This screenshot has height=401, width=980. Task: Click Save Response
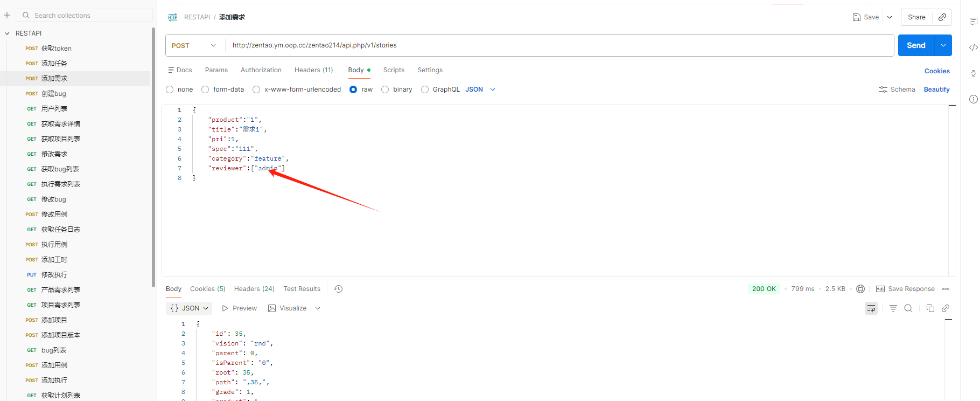coord(906,289)
